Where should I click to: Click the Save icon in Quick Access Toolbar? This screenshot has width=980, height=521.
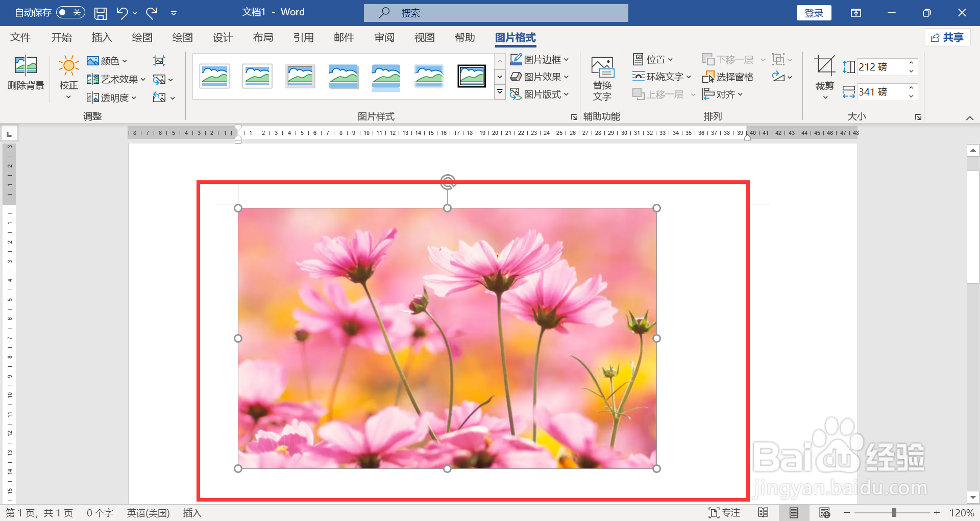pos(100,13)
